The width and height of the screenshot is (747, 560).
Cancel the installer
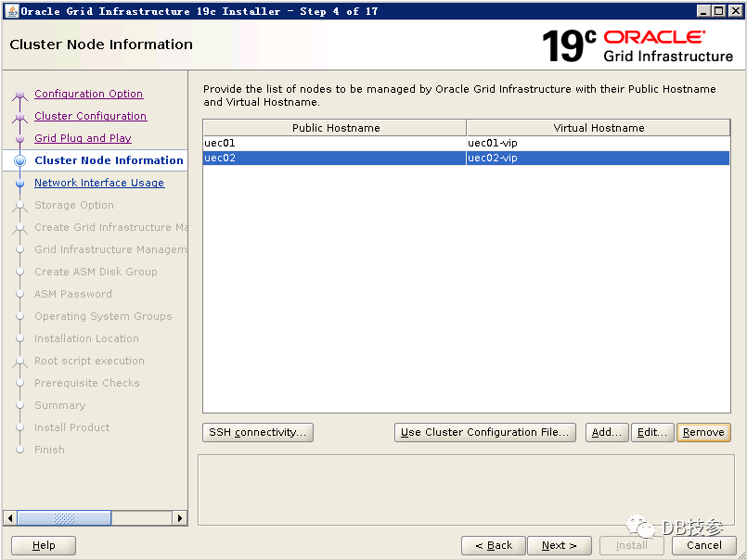click(x=704, y=546)
